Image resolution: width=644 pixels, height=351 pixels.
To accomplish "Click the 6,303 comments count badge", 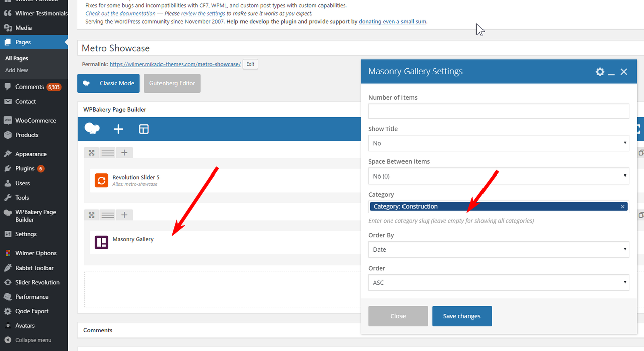I will click(x=54, y=87).
